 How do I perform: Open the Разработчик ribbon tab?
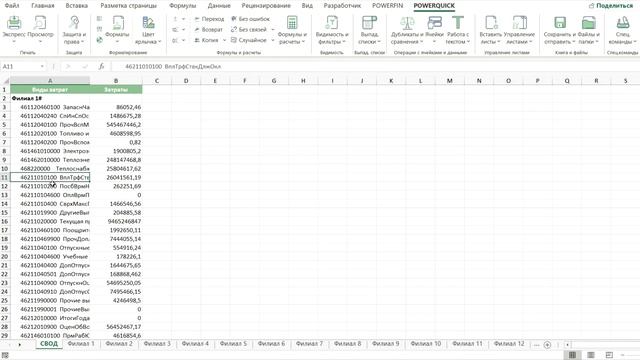[x=342, y=6]
